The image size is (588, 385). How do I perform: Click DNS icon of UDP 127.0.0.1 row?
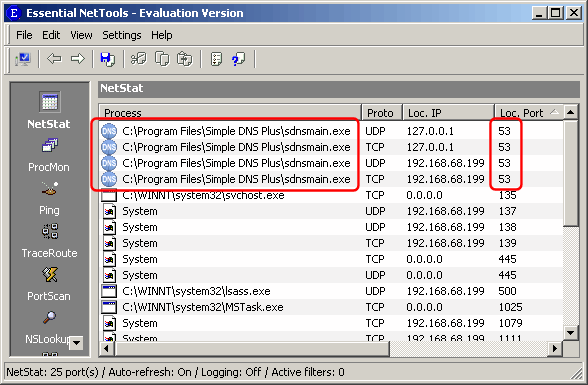click(109, 131)
